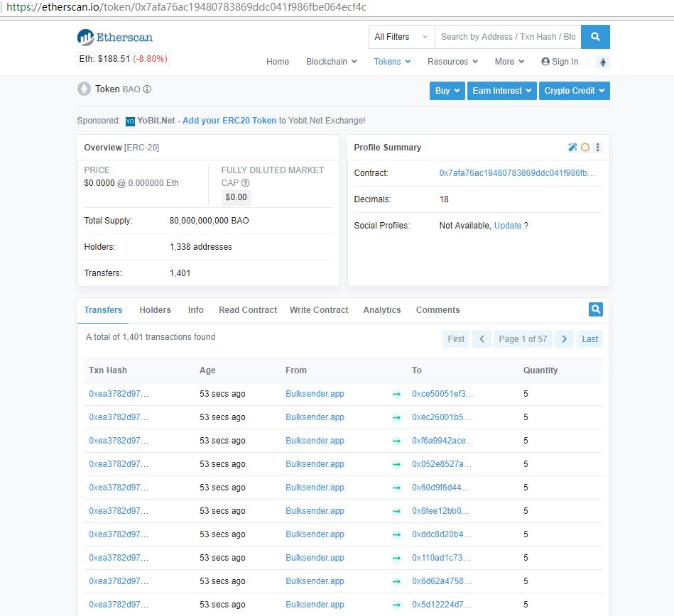Open the Comments tab

tap(437, 309)
